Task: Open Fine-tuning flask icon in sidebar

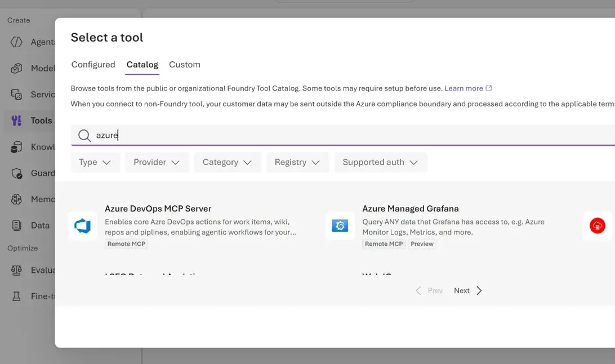Action: pyautogui.click(x=16, y=296)
